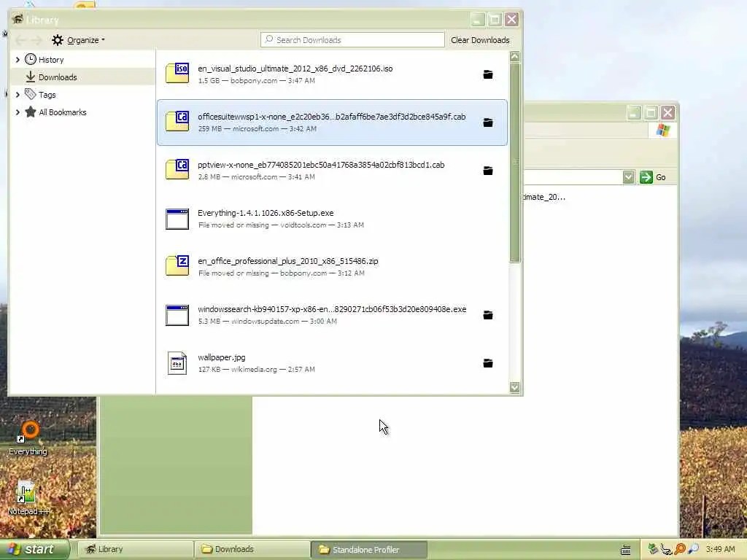Click the back arrow in Library toolbar
The height and width of the screenshot is (560, 747).
(x=20, y=40)
